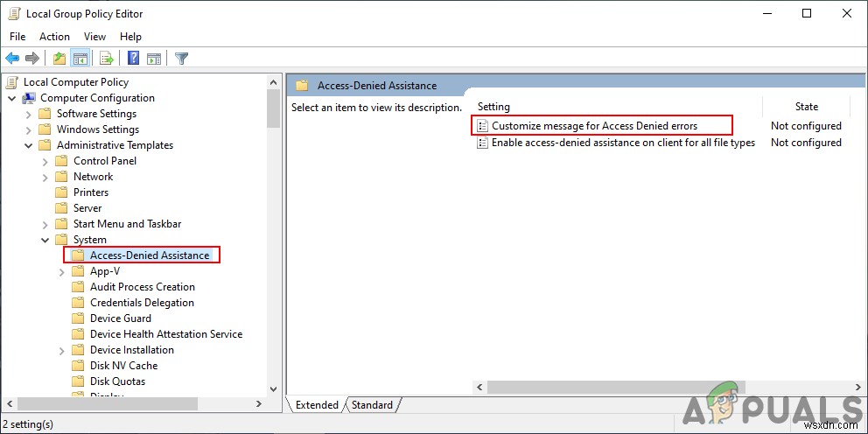868x434 pixels.
Task: Select Windows Settings in the tree
Action: (98, 129)
